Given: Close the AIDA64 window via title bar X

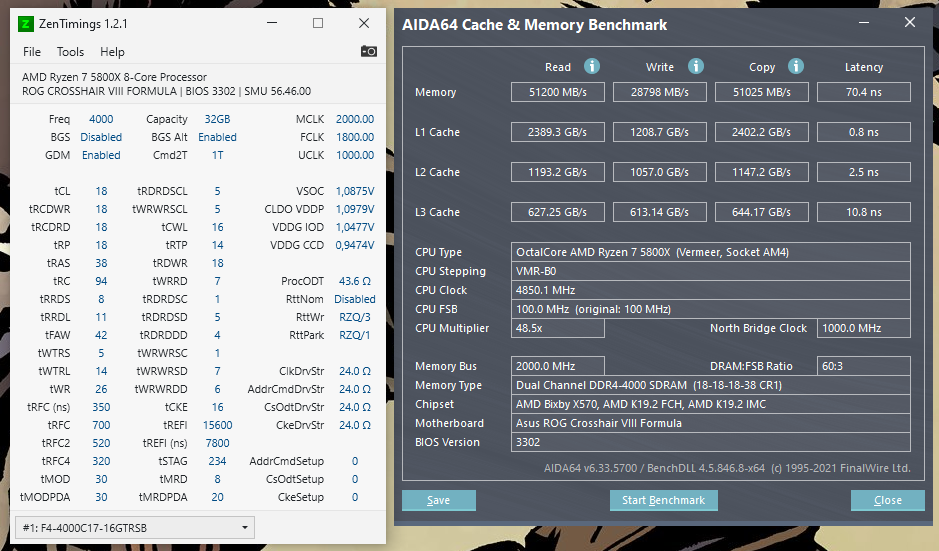Looking at the screenshot, I should tap(910, 23).
